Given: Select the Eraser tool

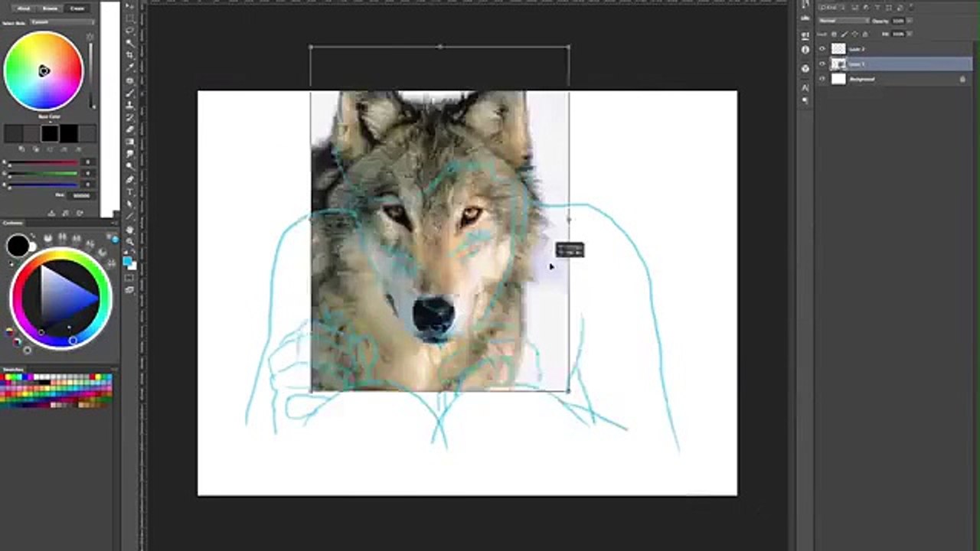Looking at the screenshot, I should click(x=130, y=129).
